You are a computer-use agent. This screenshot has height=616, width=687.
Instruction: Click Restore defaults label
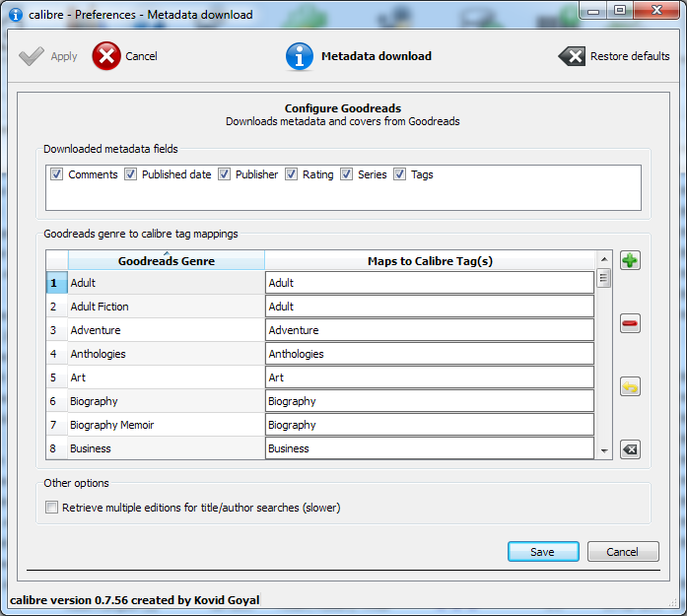click(630, 56)
